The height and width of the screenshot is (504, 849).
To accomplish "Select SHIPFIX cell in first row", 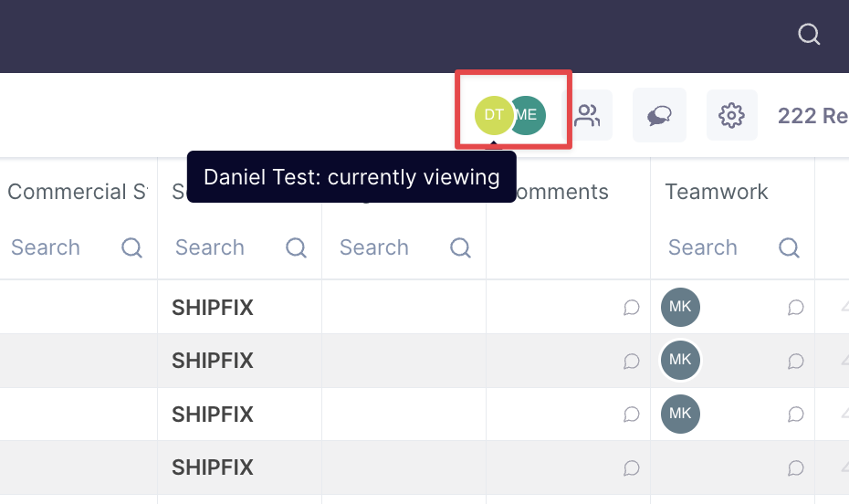I will (213, 308).
